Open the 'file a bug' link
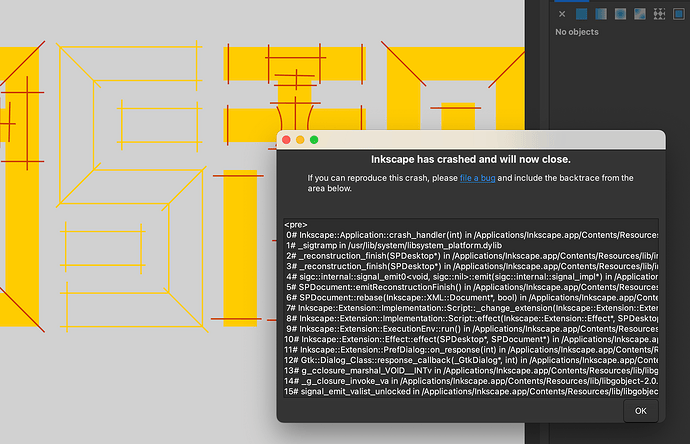The width and height of the screenshot is (690, 444). (x=477, y=178)
